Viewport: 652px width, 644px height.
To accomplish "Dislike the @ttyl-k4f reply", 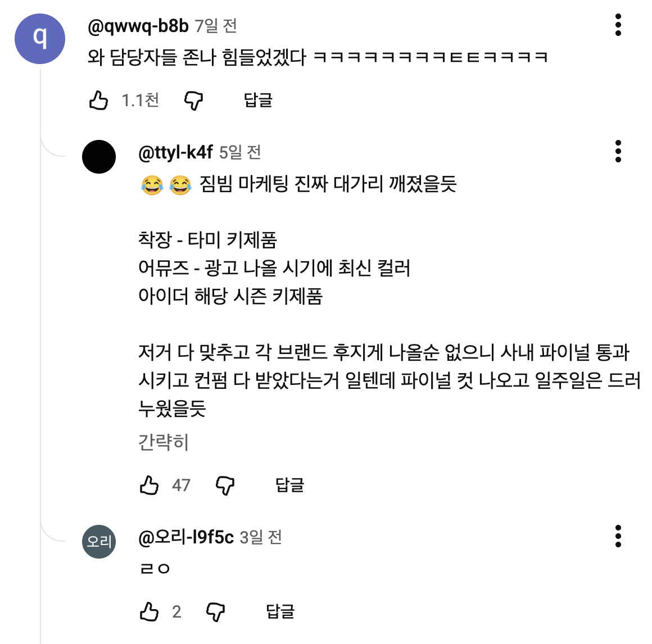I will coord(225,485).
